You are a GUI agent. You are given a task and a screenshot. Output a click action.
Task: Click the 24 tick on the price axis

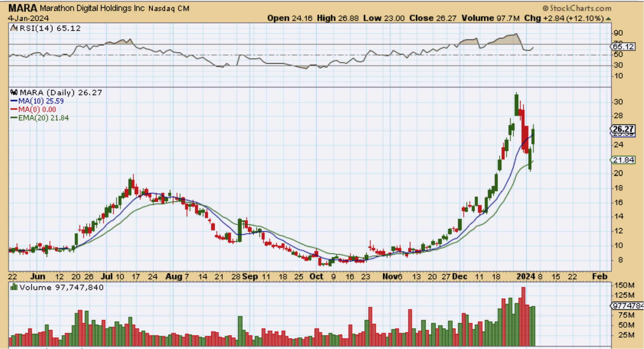click(618, 145)
